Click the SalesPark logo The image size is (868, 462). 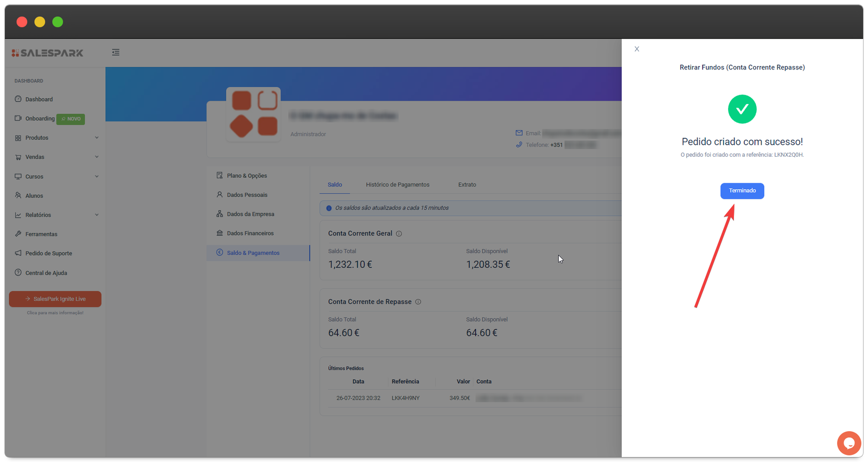[x=48, y=53]
